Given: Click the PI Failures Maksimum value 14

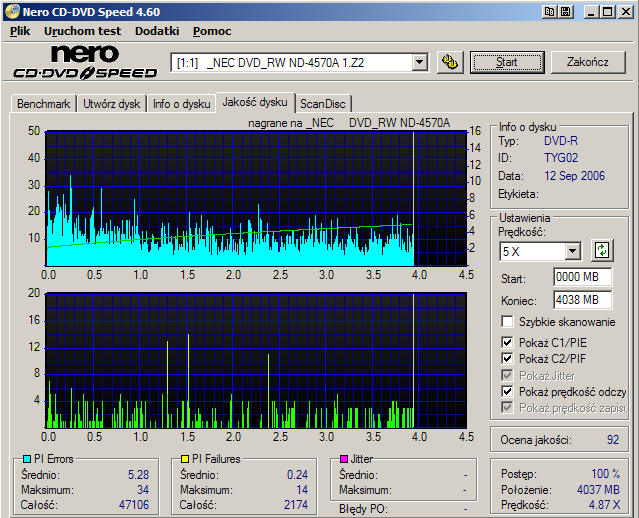Looking at the screenshot, I should [302, 489].
